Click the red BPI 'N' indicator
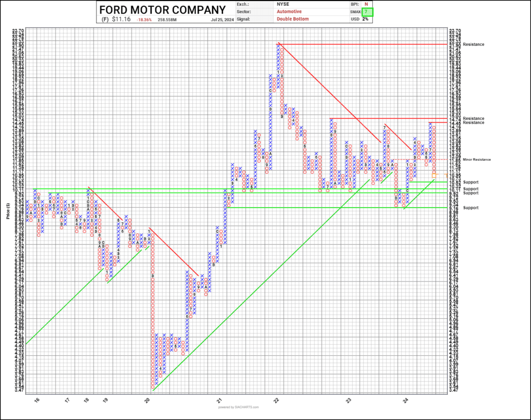The image size is (531, 420). pos(366,3)
